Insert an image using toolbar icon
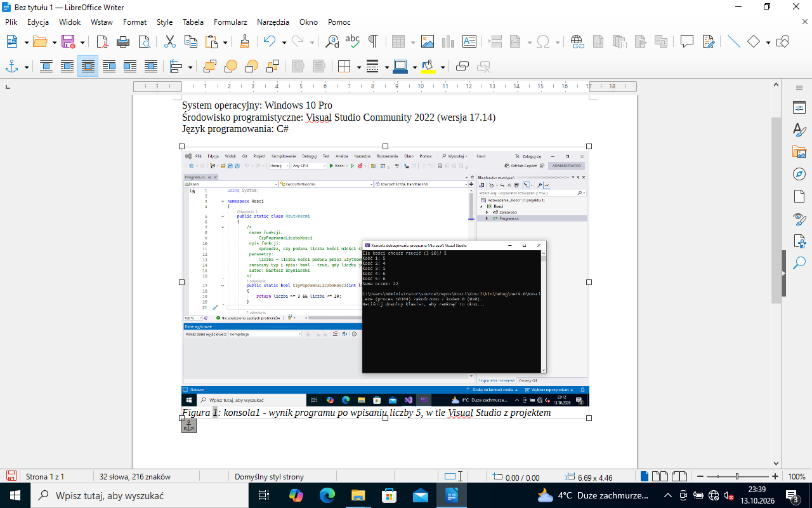The image size is (812, 508). [428, 42]
